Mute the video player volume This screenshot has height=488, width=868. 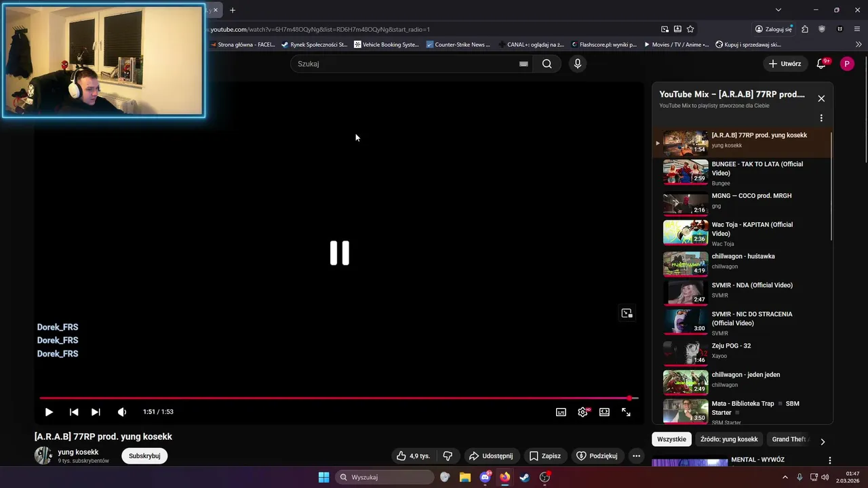pyautogui.click(x=122, y=412)
